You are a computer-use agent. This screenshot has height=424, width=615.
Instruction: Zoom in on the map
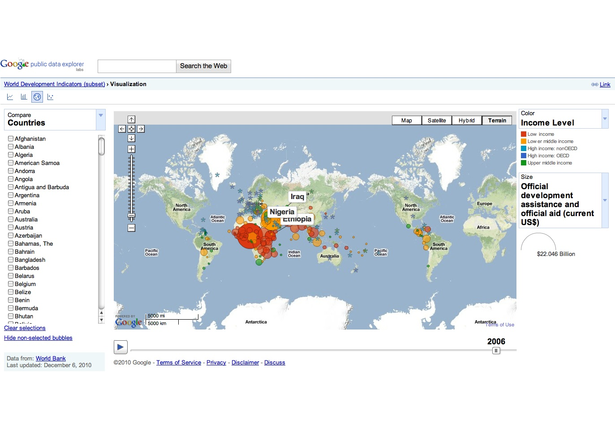tap(131, 149)
